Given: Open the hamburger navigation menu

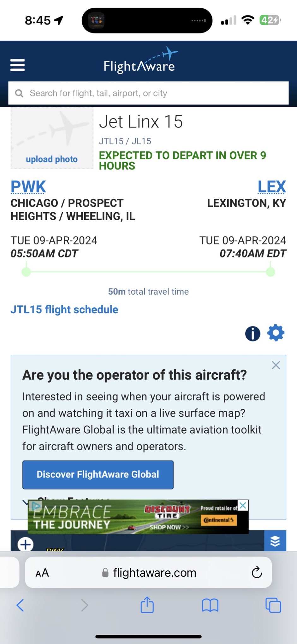Looking at the screenshot, I should pos(17,65).
